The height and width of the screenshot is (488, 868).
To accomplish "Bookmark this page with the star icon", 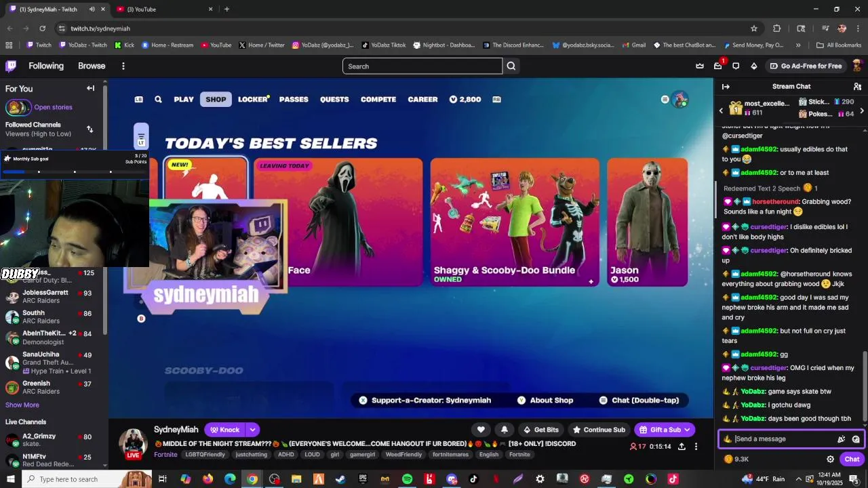I will pyautogui.click(x=753, y=28).
